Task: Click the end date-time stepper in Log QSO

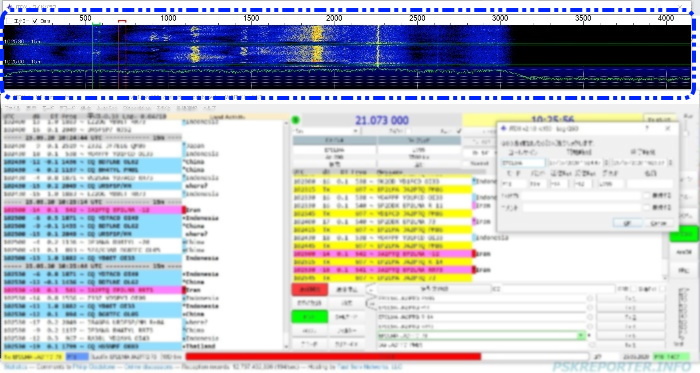Action: (670, 163)
